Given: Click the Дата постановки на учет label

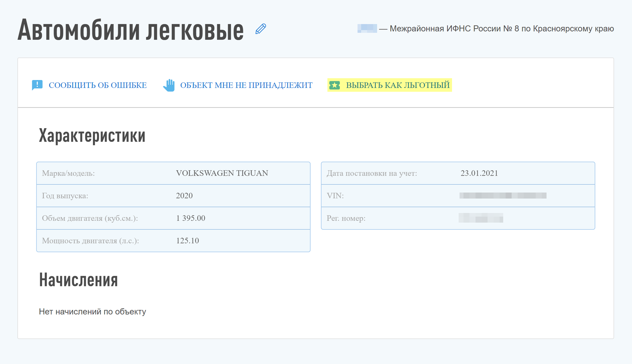Looking at the screenshot, I should point(372,173).
